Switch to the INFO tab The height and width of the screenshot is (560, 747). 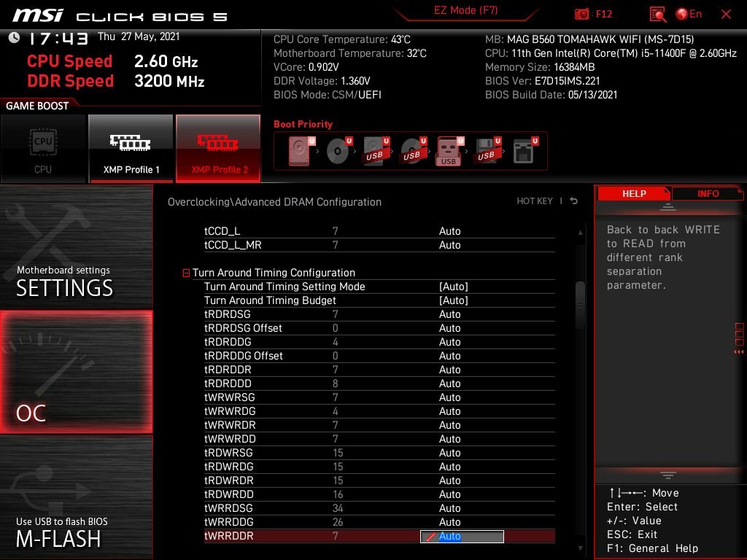(x=708, y=194)
